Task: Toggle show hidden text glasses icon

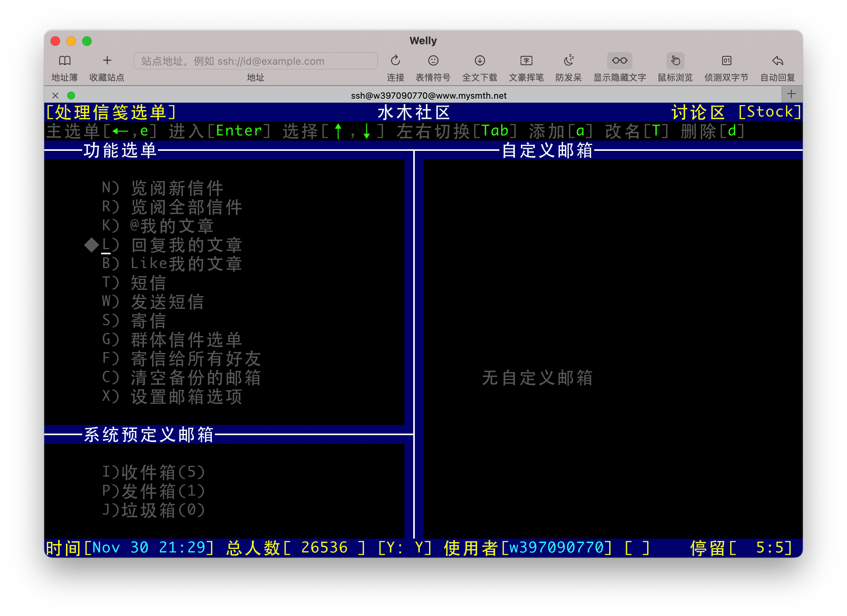Action: [619, 61]
